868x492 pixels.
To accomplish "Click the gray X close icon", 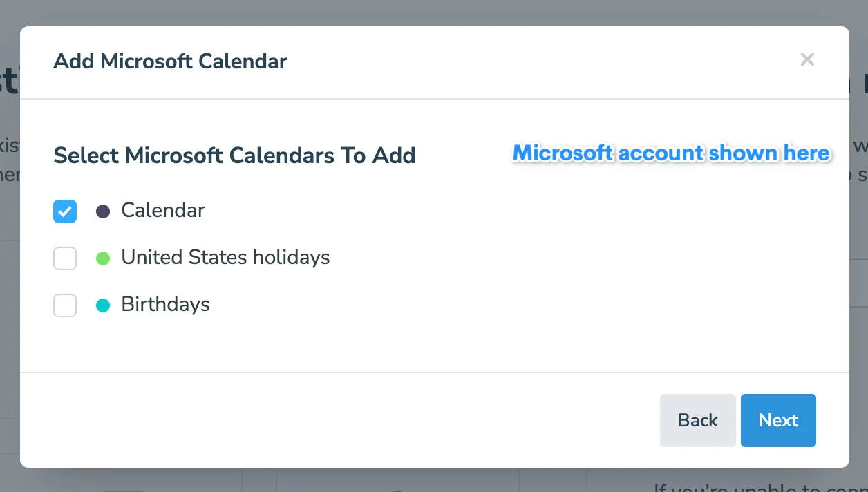I will (807, 59).
